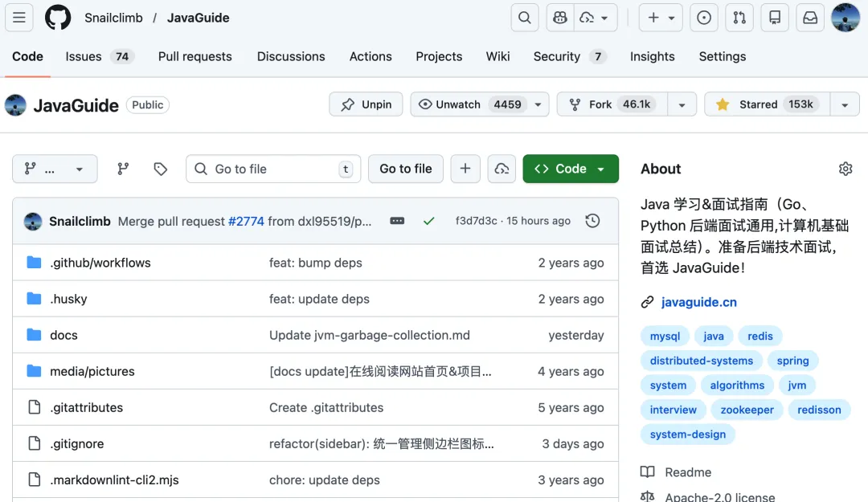This screenshot has height=502, width=868.
Task: Toggle the Starred button
Action: click(x=768, y=104)
